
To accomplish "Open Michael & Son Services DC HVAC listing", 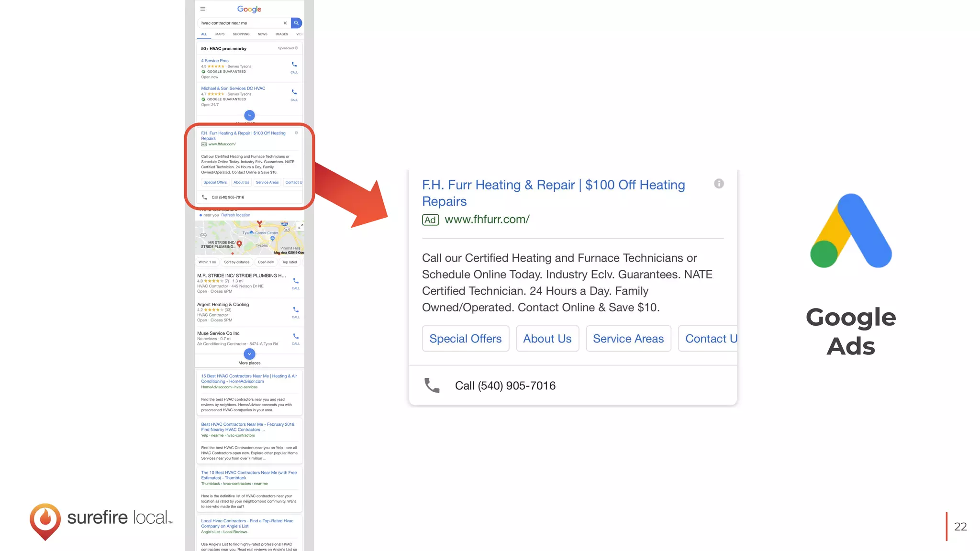I will (233, 88).
